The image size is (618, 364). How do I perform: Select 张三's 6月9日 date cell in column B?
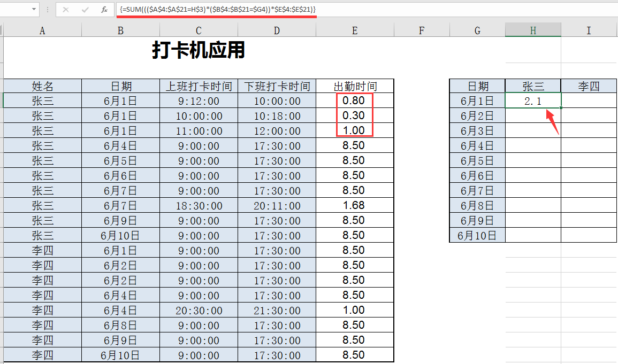point(120,220)
